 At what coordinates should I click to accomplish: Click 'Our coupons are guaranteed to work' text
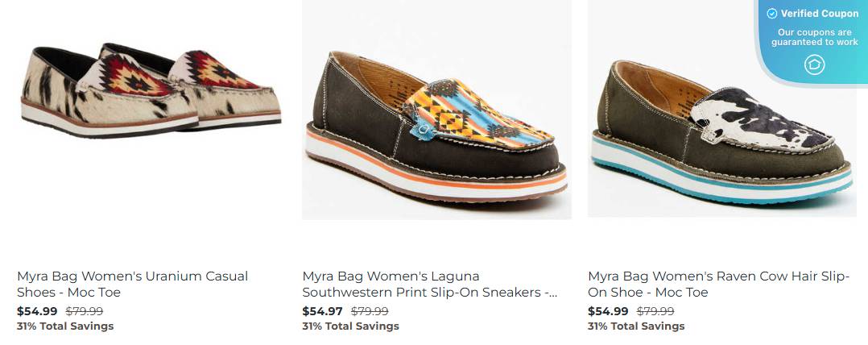[x=814, y=37]
